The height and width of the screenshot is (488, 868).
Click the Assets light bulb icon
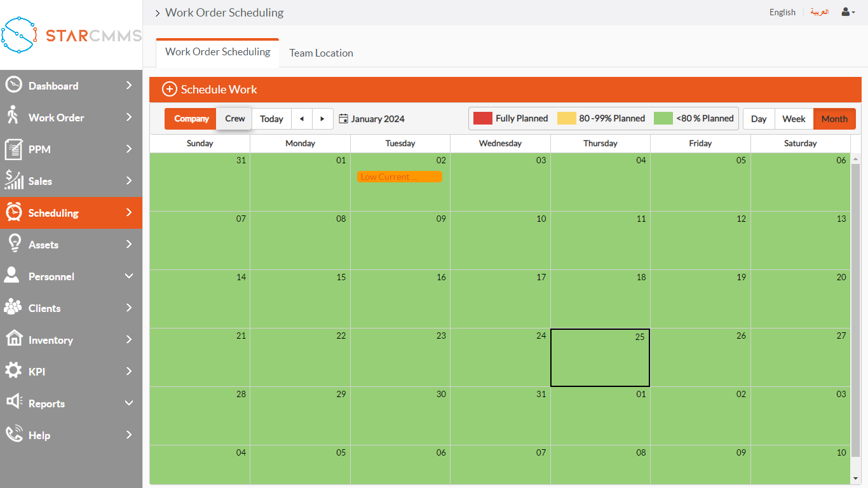click(13, 244)
